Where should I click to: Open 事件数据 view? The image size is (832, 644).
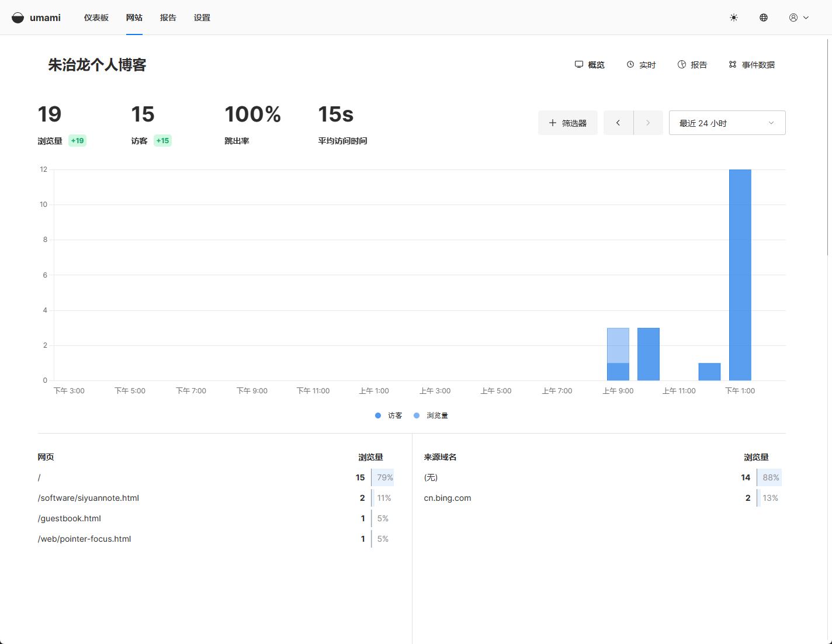pyautogui.click(x=752, y=65)
